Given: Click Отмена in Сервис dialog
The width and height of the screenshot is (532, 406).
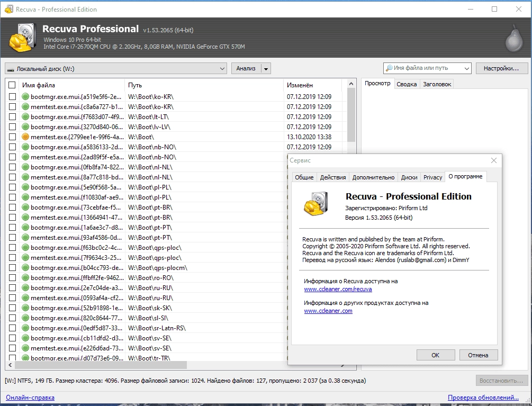Looking at the screenshot, I should pyautogui.click(x=479, y=355).
